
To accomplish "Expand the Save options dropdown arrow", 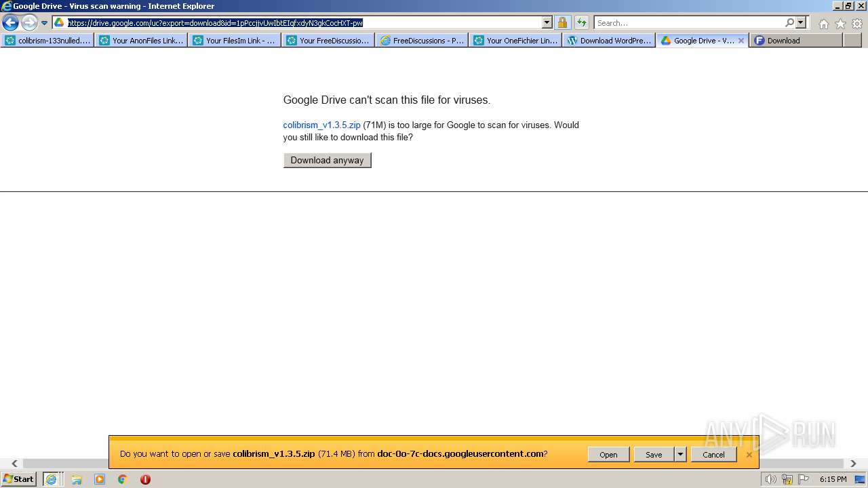I will 680,454.
